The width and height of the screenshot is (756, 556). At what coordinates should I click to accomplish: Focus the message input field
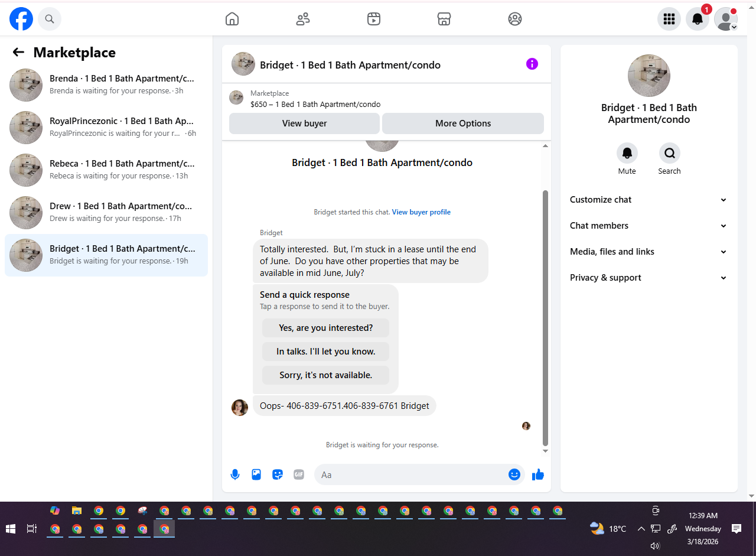click(x=412, y=474)
